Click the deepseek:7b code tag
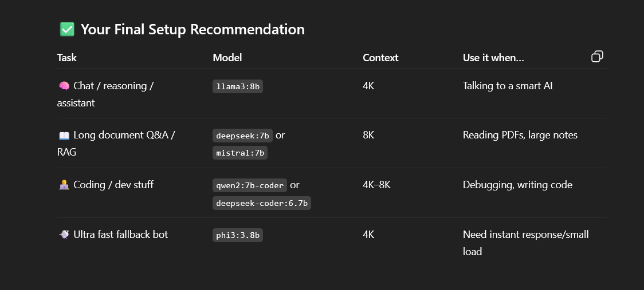 pyautogui.click(x=242, y=136)
